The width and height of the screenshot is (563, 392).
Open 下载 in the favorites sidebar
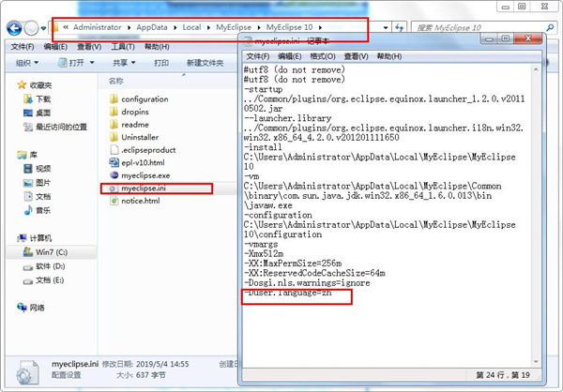coord(44,98)
